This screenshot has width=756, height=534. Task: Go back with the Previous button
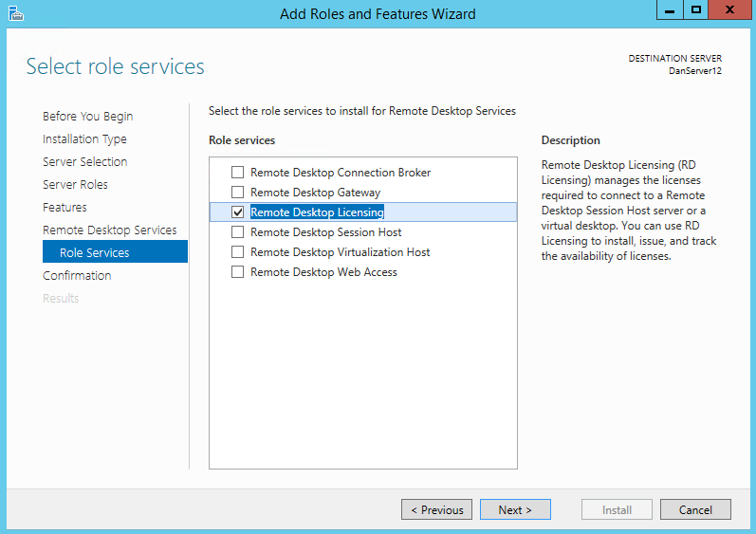coord(437,510)
